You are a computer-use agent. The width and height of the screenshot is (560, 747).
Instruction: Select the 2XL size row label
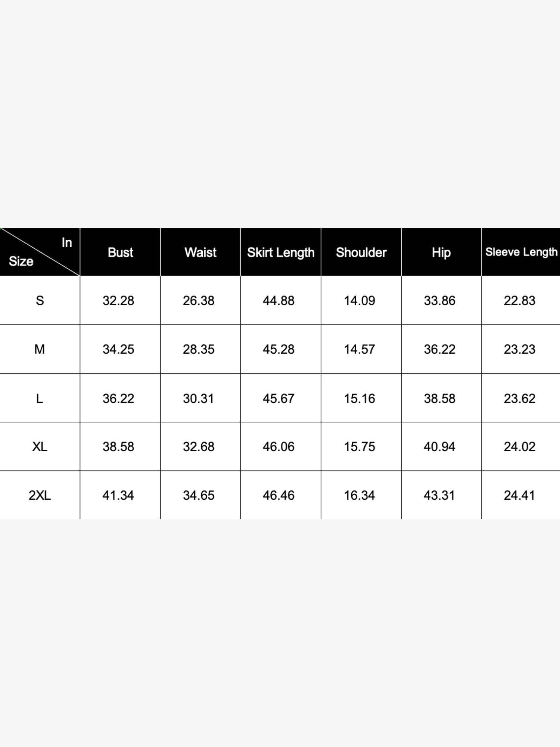pos(40,495)
